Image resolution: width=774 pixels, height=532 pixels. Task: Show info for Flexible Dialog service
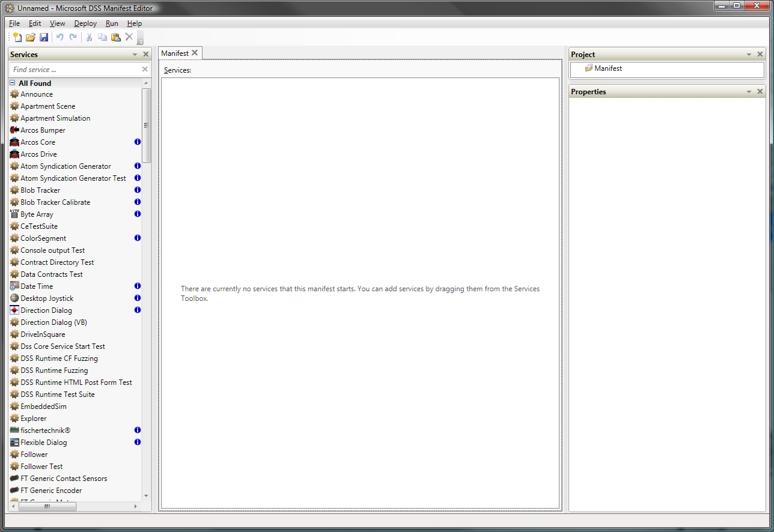138,443
